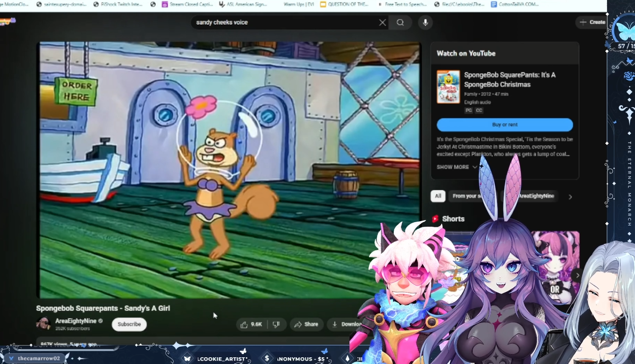Screen dimensions: 635x364
Task: Click the Sandy video player area
Action: (229, 170)
